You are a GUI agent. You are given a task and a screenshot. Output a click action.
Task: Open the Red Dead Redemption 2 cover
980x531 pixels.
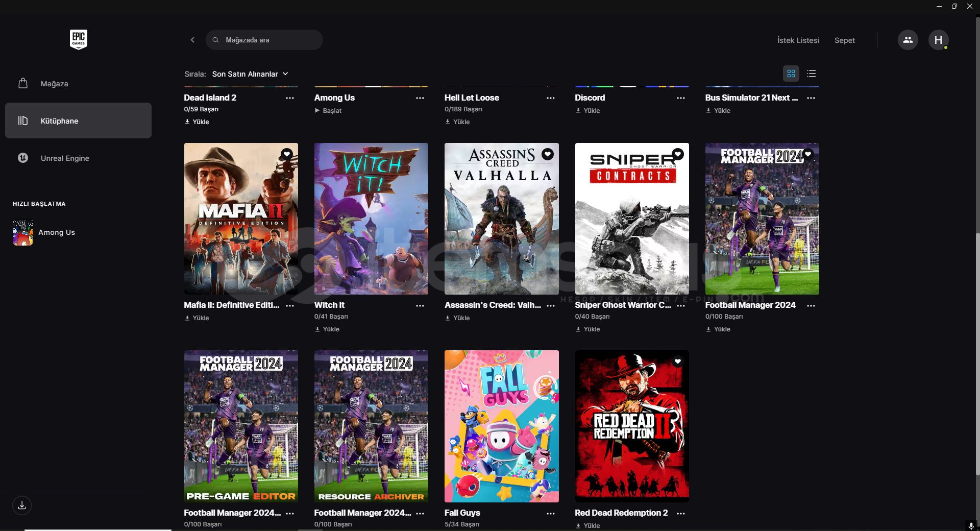tap(632, 426)
